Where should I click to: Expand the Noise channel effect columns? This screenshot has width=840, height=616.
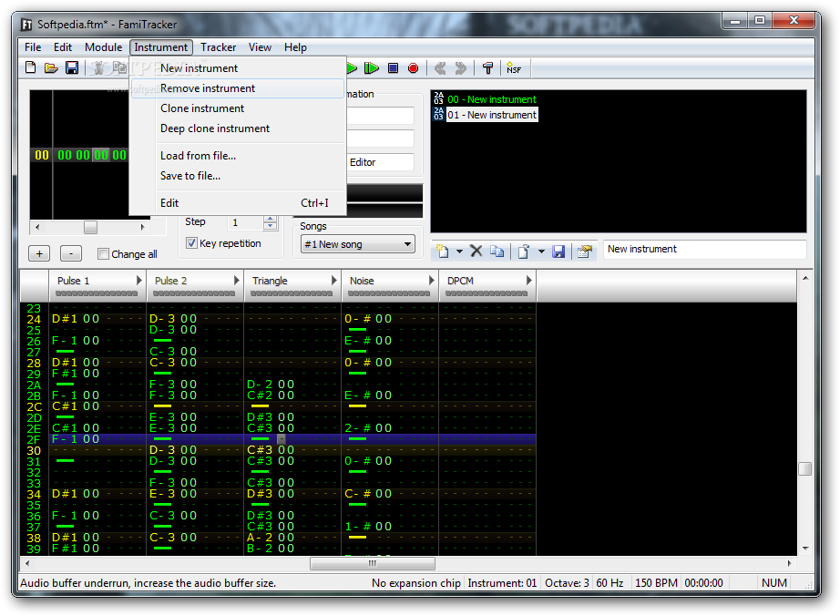point(431,280)
